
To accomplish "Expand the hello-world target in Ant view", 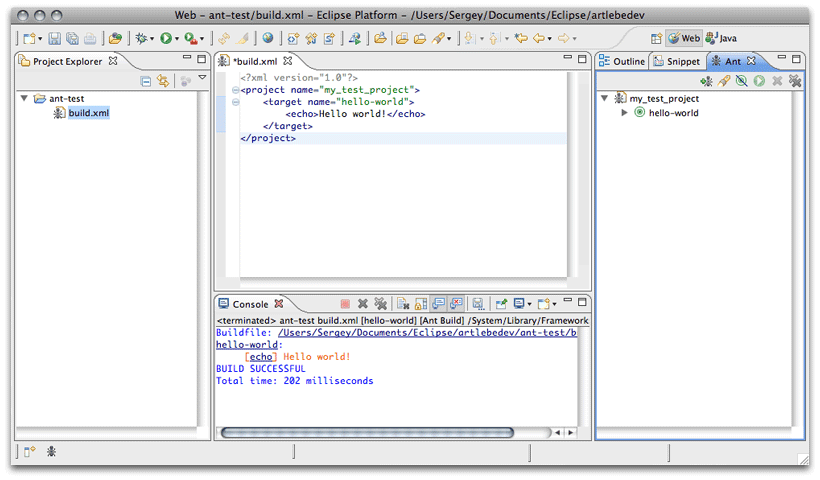I will [x=625, y=113].
